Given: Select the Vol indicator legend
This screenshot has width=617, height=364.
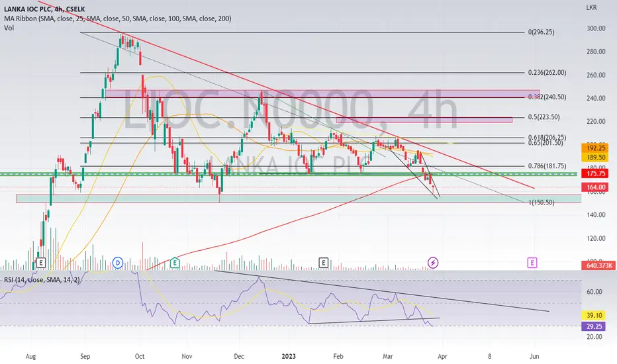Looking at the screenshot, I should tap(9, 28).
